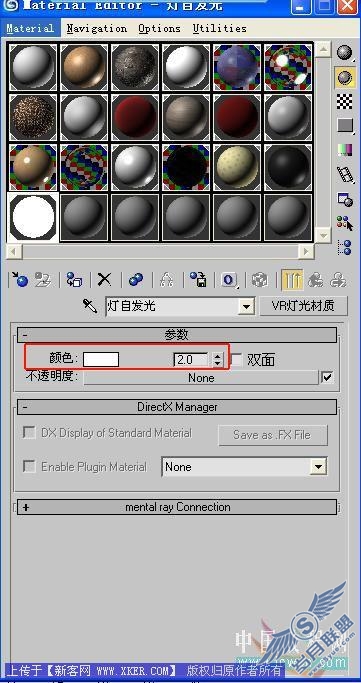Screen dimensions: 361x683
Task: Click the Assign Material to Selection icon
Action: pyautogui.click(x=74, y=279)
